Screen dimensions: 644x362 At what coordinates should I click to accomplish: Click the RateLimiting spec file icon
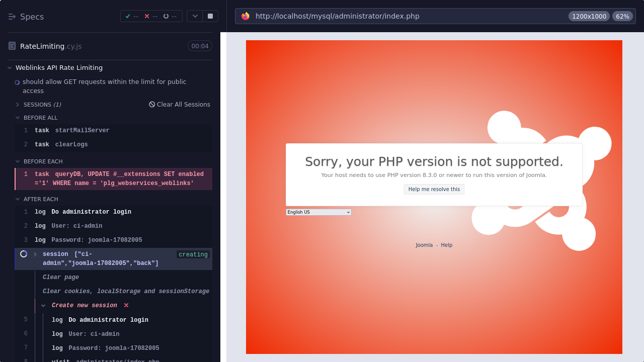point(12,46)
